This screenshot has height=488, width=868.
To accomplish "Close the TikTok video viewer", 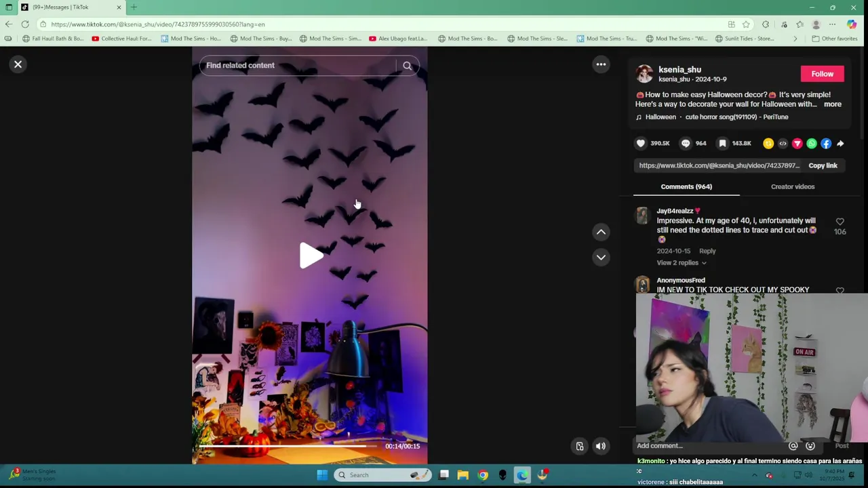I will 18,64.
